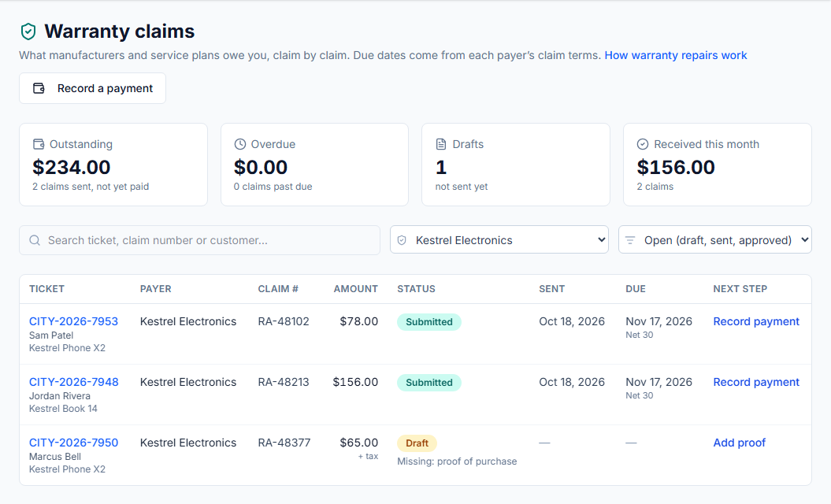Viewport: 831px width, 504px height.
Task: Click the NEXT STEP column header
Action: [740, 289]
